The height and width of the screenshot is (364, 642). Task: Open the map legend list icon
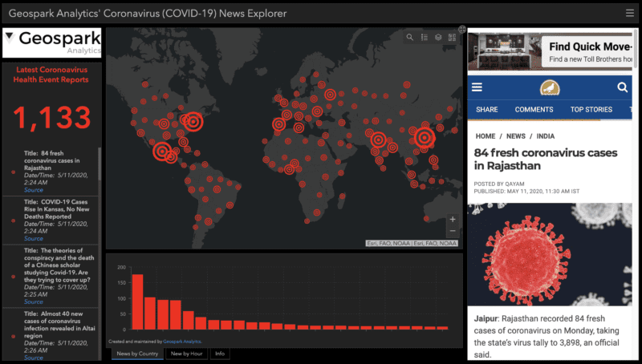(x=424, y=37)
